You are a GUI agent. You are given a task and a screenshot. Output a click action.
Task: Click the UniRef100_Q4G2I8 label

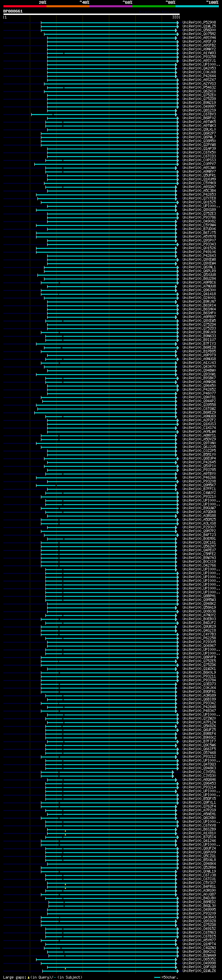point(199,630)
